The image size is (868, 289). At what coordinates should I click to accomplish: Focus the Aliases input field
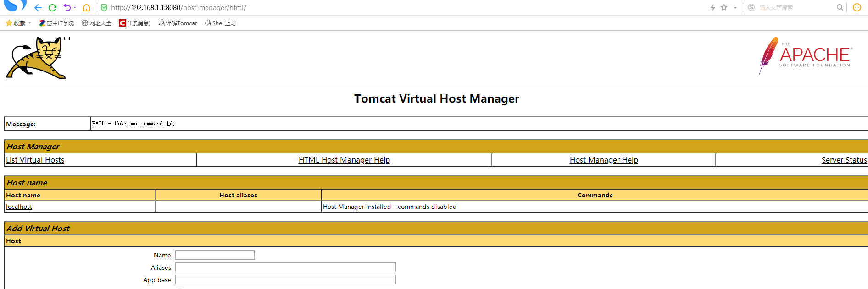285,267
